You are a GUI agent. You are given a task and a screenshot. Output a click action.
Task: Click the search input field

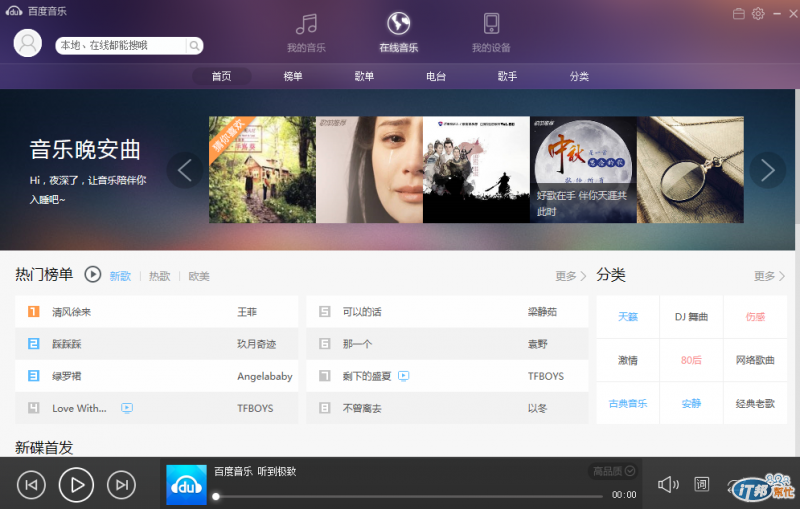121,46
